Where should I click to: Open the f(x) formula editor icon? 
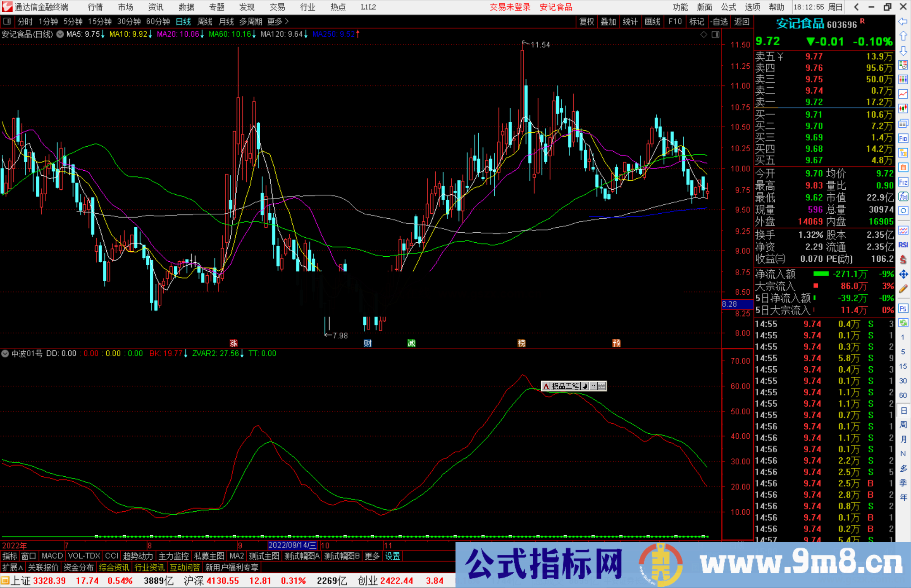coord(903,197)
